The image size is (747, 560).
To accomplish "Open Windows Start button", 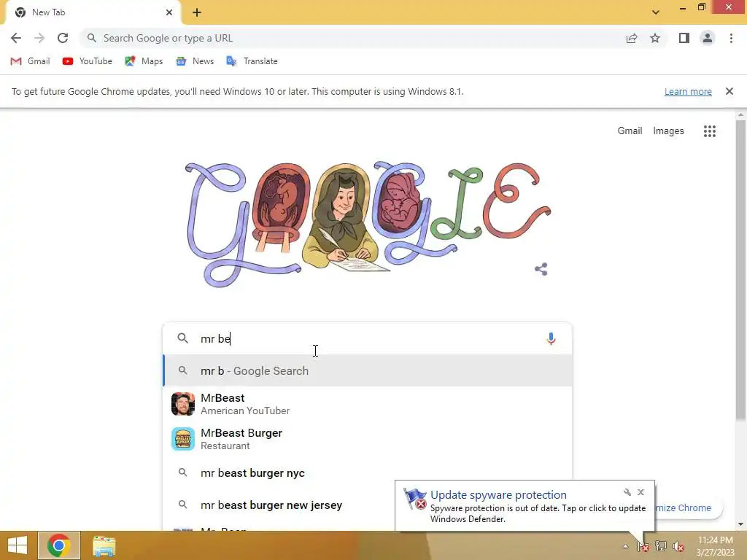I will pos(18,545).
